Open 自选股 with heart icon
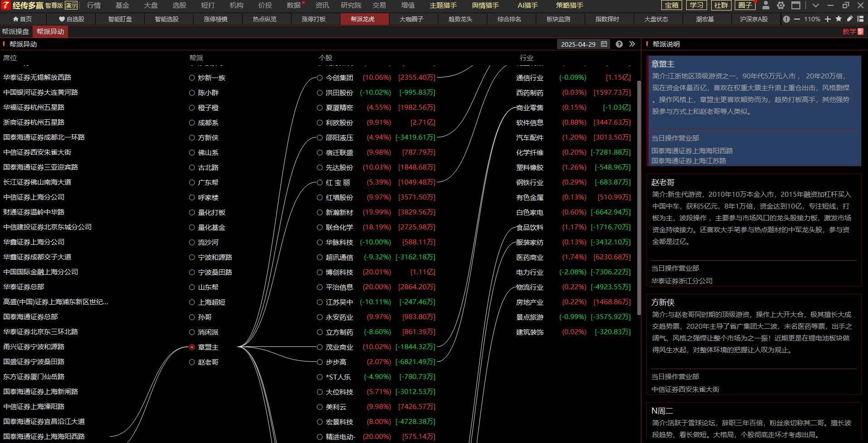This screenshot has height=443, width=868. [x=72, y=19]
